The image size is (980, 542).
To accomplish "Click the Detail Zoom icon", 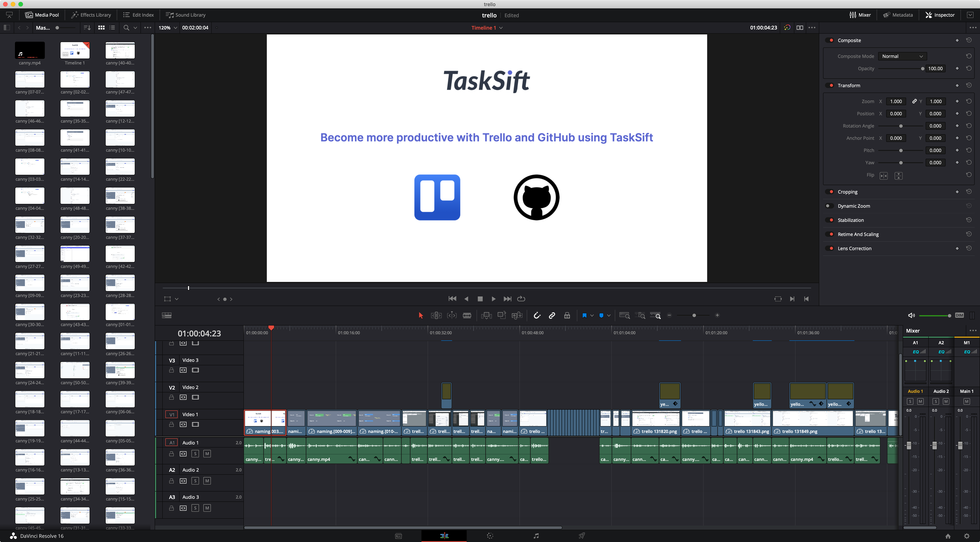I will 640,316.
